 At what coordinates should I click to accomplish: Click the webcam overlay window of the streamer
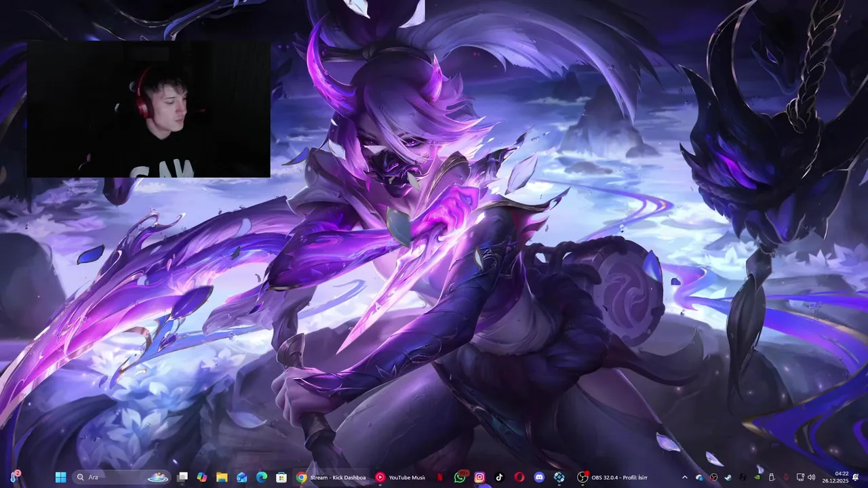coord(149,109)
